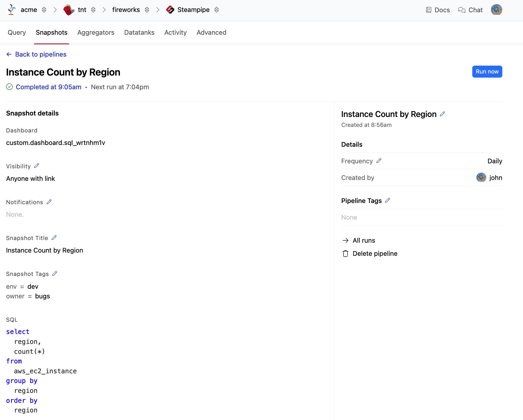Rename pipeline using the title's pencil icon
The image size is (523, 420).
442,114
